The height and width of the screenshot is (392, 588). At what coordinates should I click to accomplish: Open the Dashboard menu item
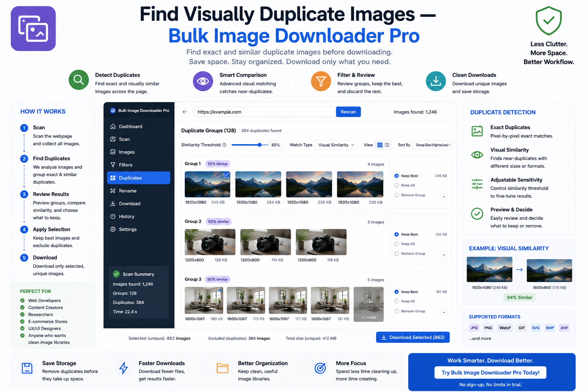pyautogui.click(x=139, y=126)
